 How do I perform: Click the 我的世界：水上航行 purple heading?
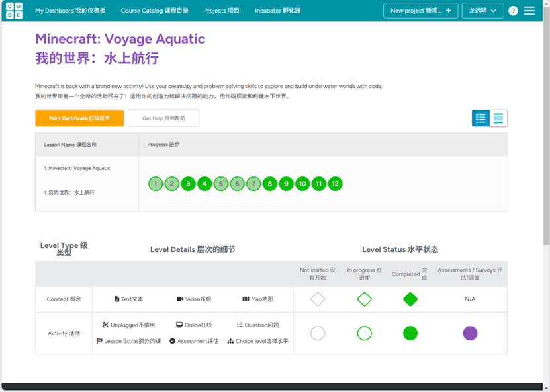tap(97, 58)
